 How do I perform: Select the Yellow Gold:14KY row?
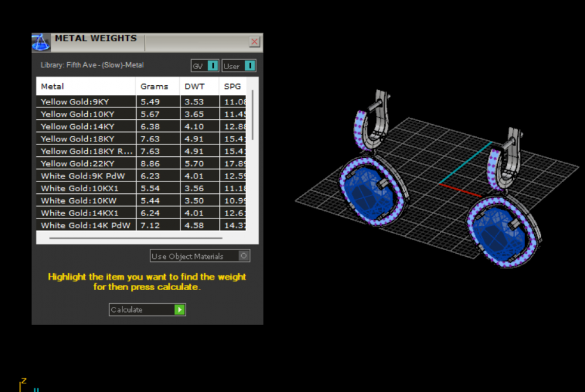tap(78, 127)
